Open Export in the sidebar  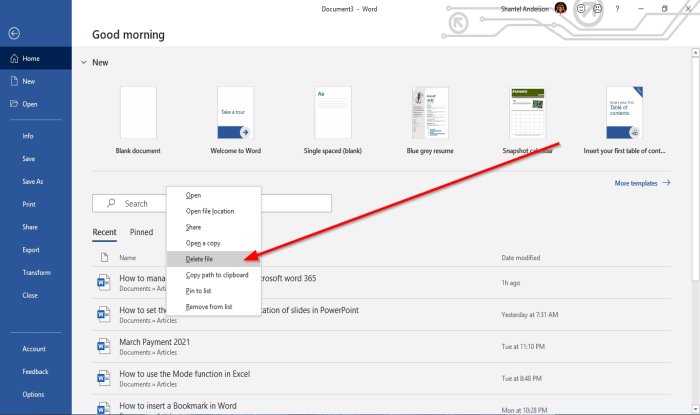31,250
